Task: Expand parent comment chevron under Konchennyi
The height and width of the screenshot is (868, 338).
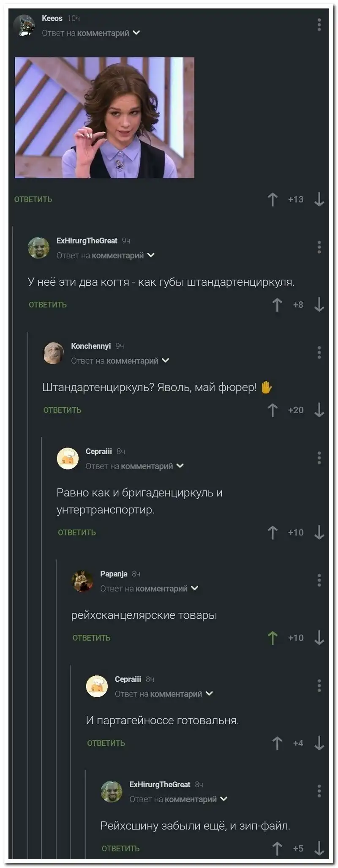Action: point(166,360)
